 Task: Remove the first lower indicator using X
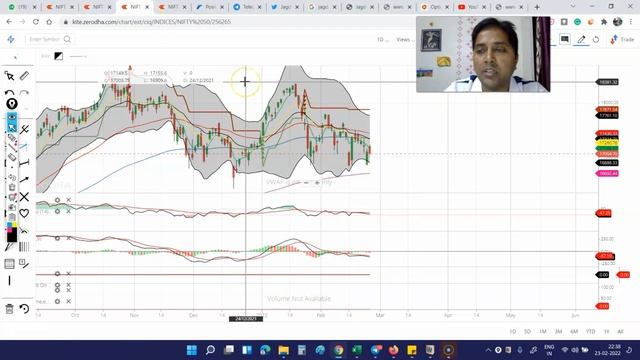click(69, 200)
